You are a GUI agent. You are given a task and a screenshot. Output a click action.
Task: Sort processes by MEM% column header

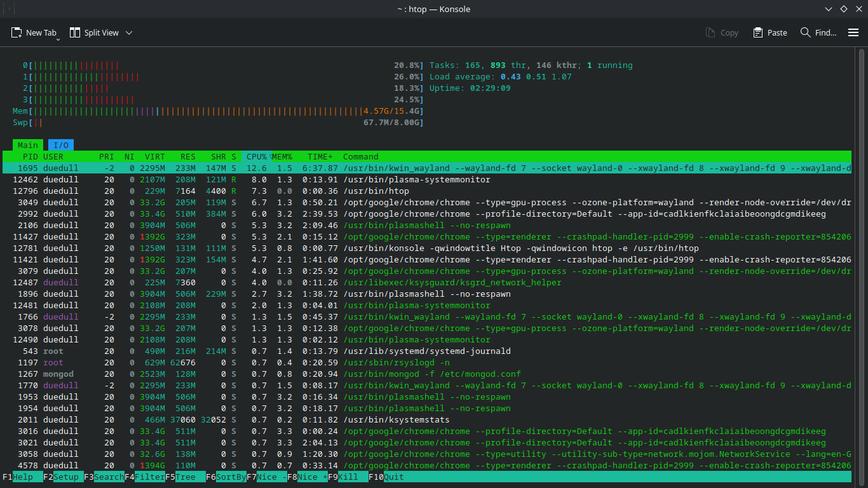pyautogui.click(x=281, y=157)
